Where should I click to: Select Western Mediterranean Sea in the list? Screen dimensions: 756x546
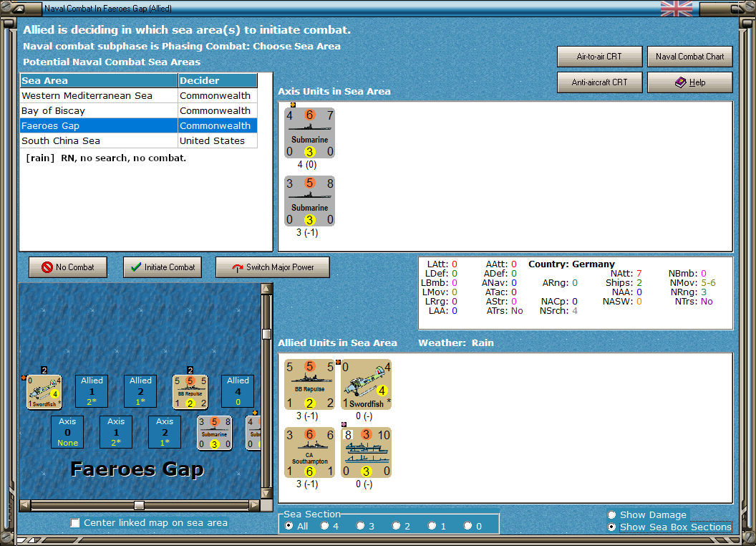(139, 95)
